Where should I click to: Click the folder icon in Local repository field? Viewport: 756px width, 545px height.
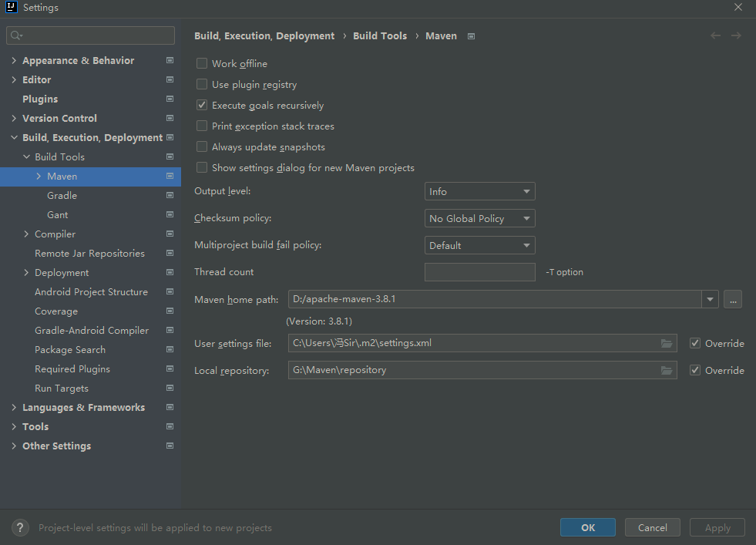667,371
